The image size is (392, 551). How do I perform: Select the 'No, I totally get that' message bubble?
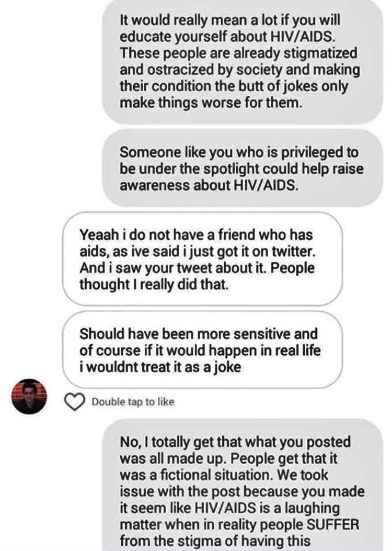coord(243,487)
